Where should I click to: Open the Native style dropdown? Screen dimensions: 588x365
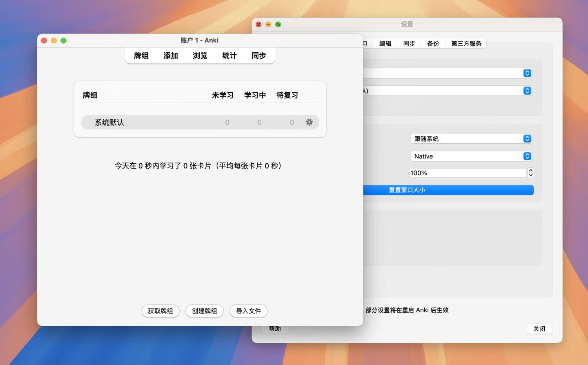[471, 156]
